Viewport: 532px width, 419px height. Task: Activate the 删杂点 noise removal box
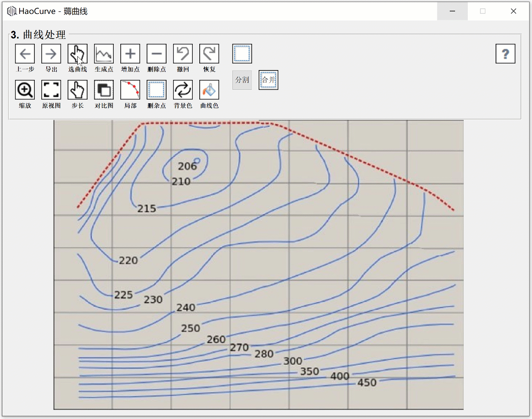pyautogui.click(x=156, y=90)
